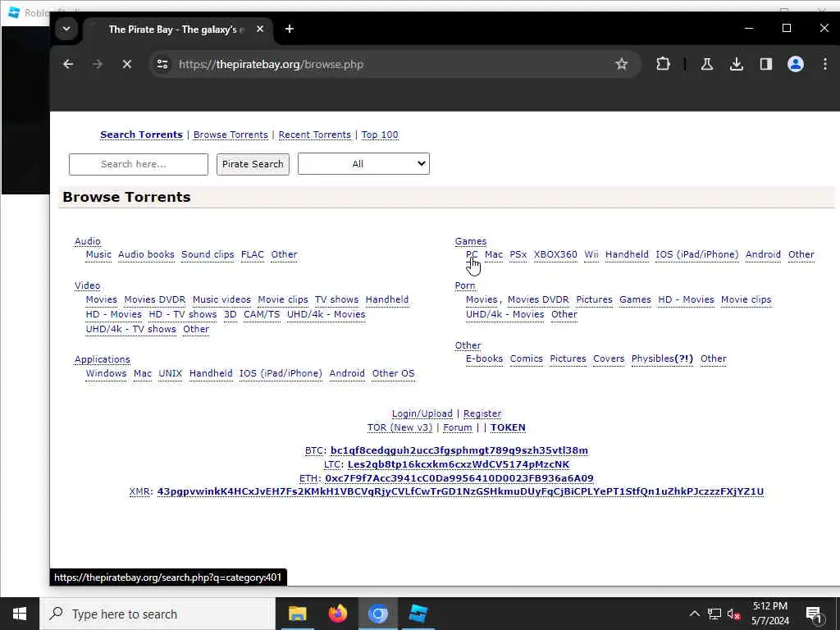This screenshot has height=630, width=840.
Task: Open the Windows Start menu
Action: [x=20, y=614]
